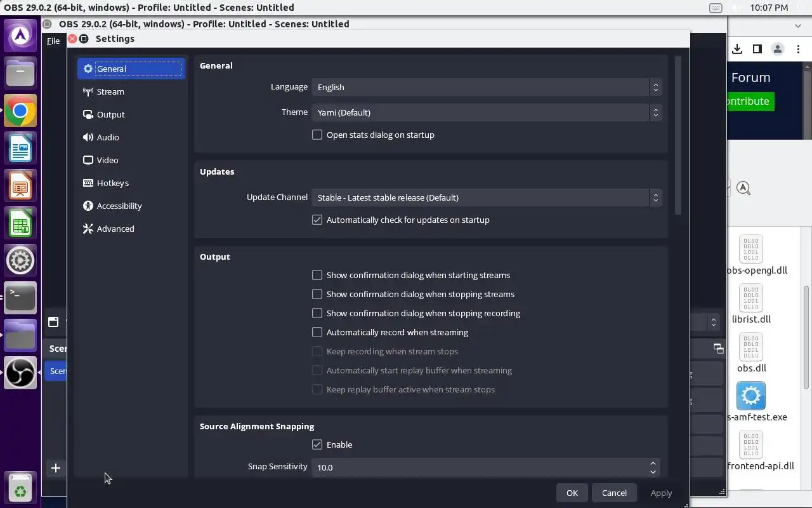Image resolution: width=812 pixels, height=508 pixels.
Task: Go to Audio settings category
Action: 131,137
